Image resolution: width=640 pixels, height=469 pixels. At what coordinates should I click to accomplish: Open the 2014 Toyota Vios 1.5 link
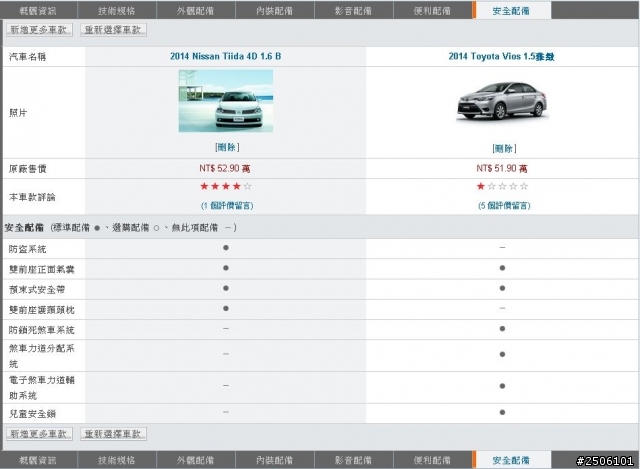(502, 56)
